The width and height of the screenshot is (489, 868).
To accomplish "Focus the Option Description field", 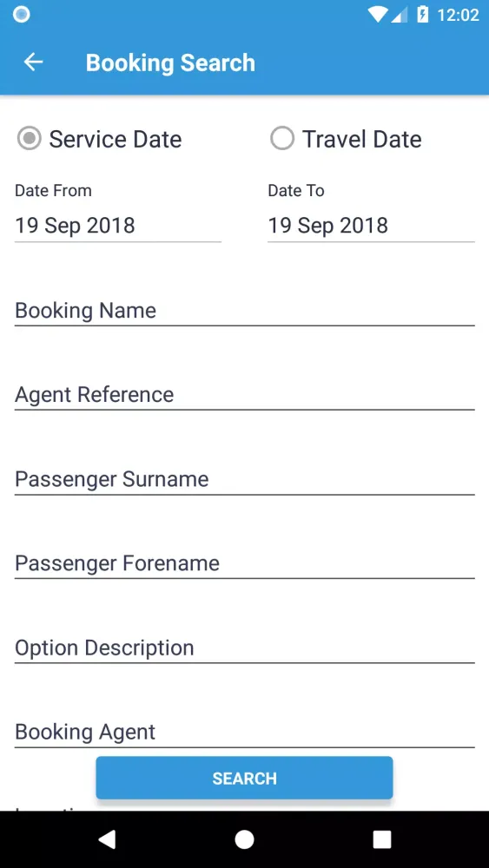I will pyautogui.click(x=244, y=648).
